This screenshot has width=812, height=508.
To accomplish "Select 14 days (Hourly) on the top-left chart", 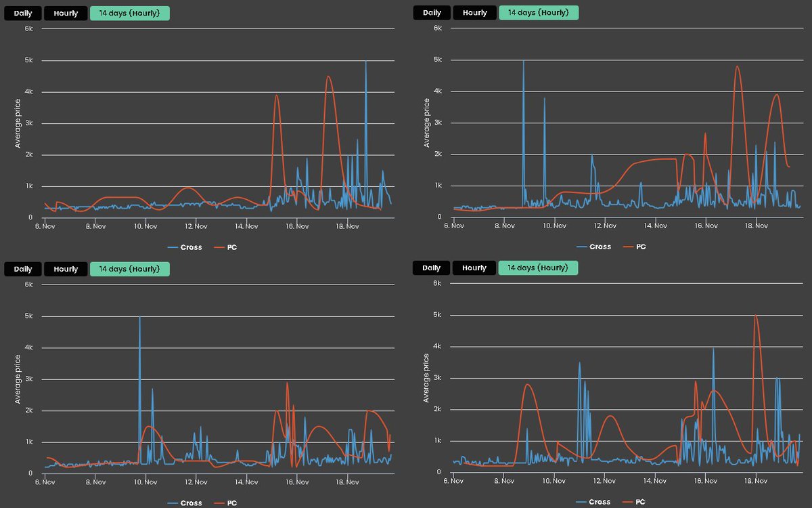I will tap(129, 13).
